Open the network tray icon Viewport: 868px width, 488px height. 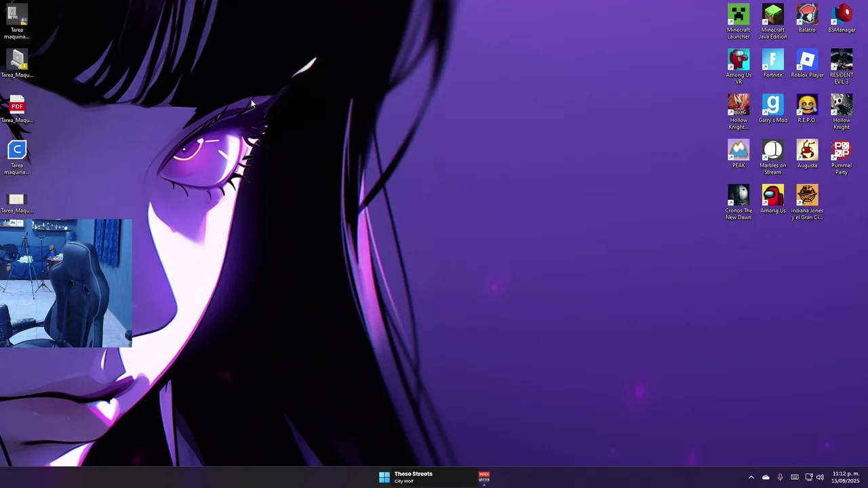point(808,477)
